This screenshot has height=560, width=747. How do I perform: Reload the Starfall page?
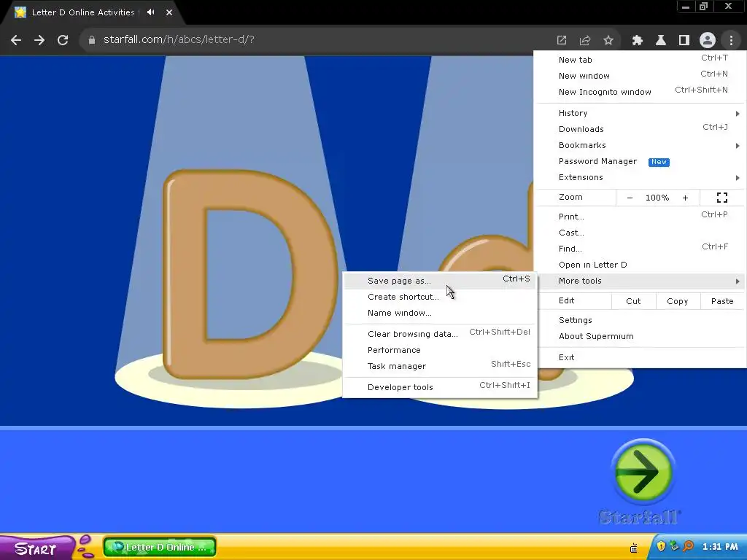63,40
